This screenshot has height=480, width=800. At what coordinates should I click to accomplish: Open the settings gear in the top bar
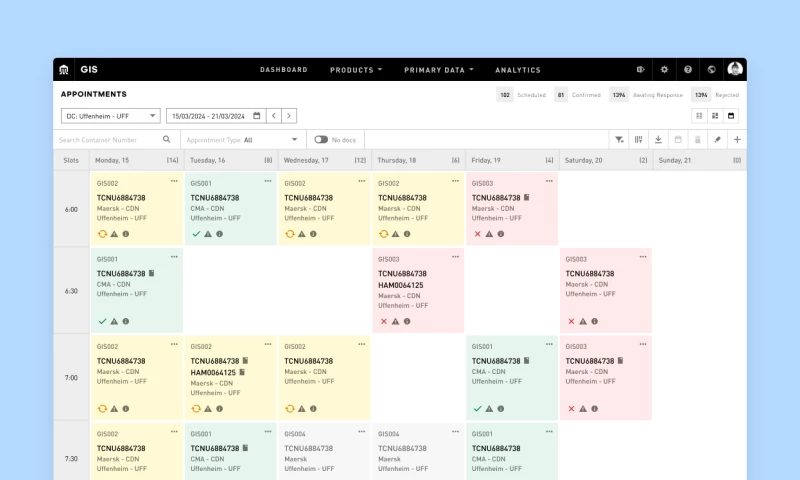pos(664,70)
